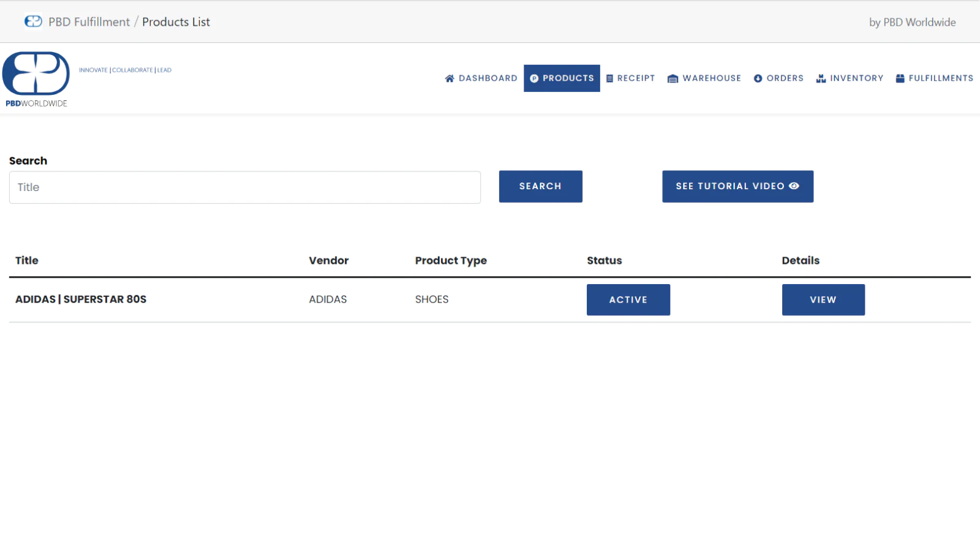Click the Adidas | Superstar 80s product title

[81, 299]
